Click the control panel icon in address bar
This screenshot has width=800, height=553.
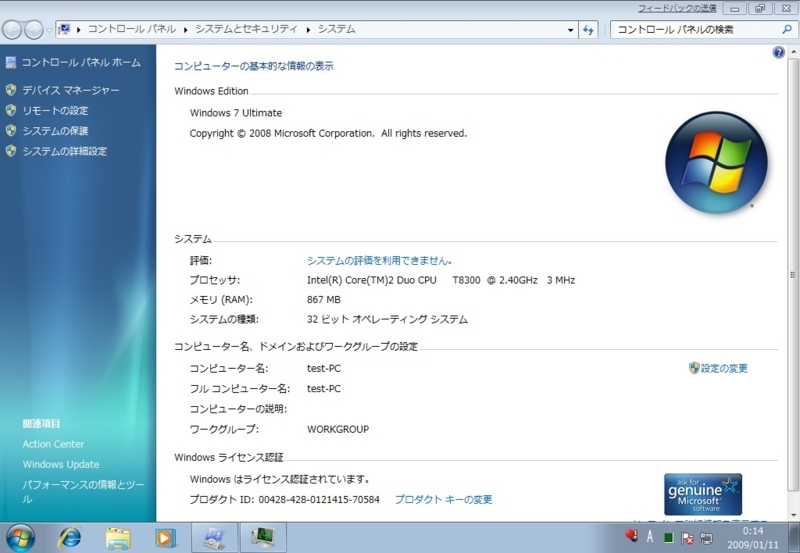pyautogui.click(x=64, y=29)
